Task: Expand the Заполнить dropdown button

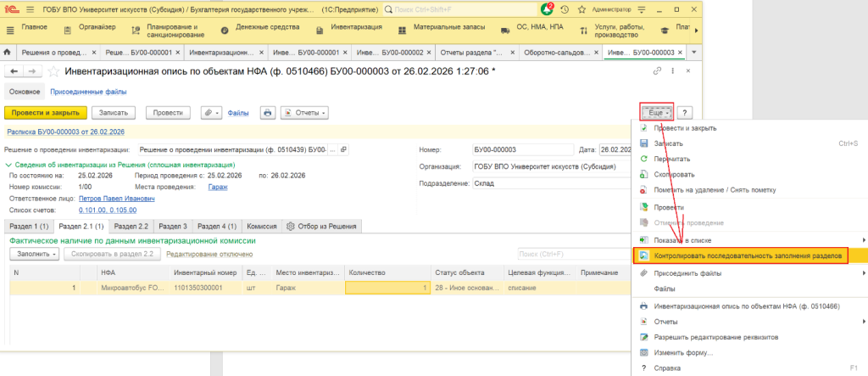Action: pyautogui.click(x=34, y=254)
